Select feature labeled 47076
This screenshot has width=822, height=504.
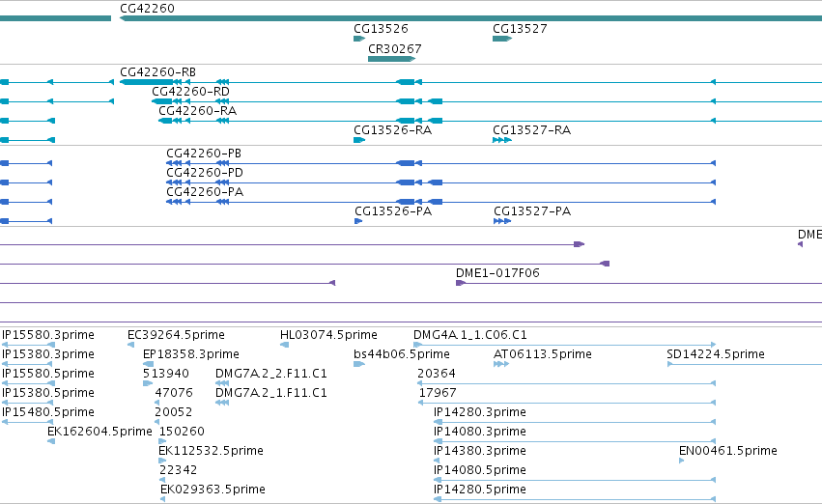(x=174, y=394)
